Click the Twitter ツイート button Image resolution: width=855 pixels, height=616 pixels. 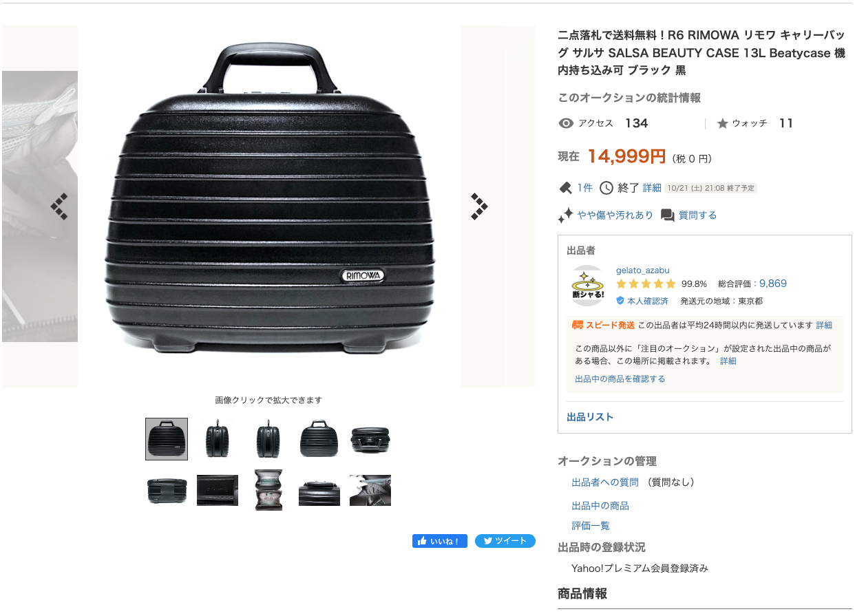coord(505,541)
